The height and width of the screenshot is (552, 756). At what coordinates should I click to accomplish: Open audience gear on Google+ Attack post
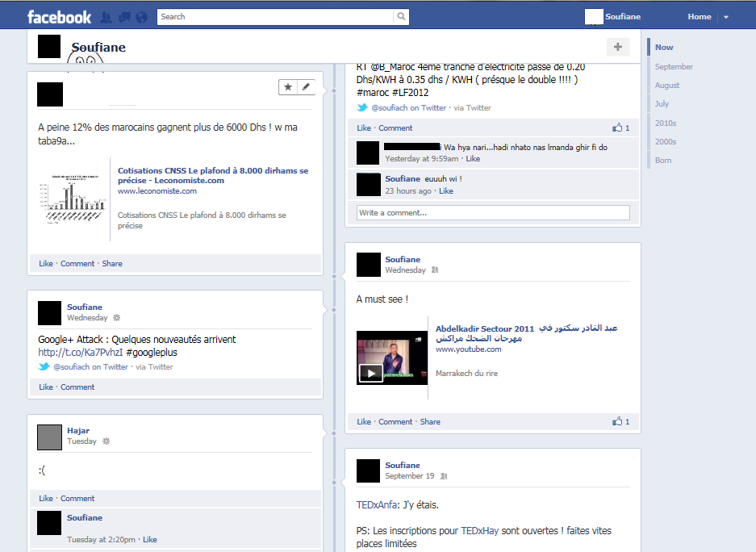(116, 318)
